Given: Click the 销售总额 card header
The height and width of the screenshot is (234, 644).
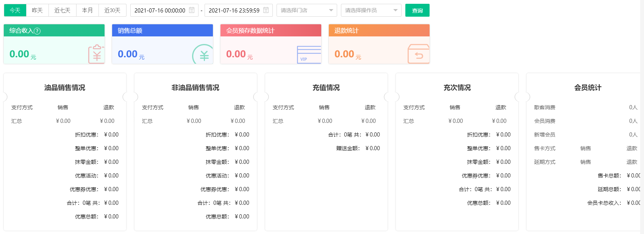Looking at the screenshot, I should (162, 31).
